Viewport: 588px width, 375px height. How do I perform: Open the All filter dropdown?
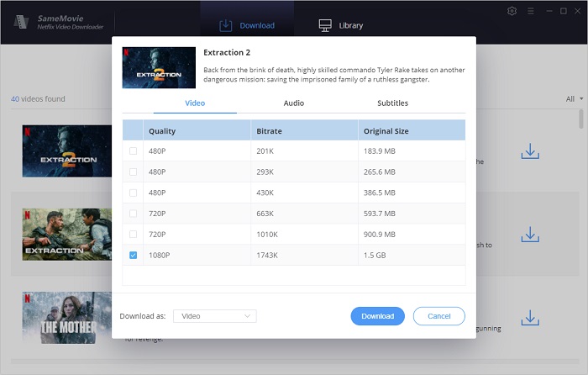[x=574, y=98]
